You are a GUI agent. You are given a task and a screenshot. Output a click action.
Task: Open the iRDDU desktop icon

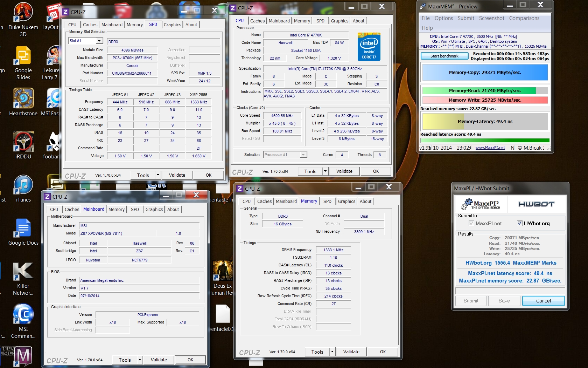tap(23, 145)
